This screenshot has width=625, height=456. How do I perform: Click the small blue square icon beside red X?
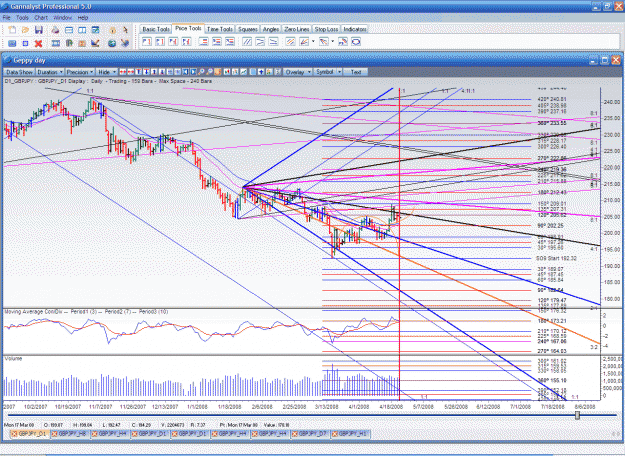point(26,43)
